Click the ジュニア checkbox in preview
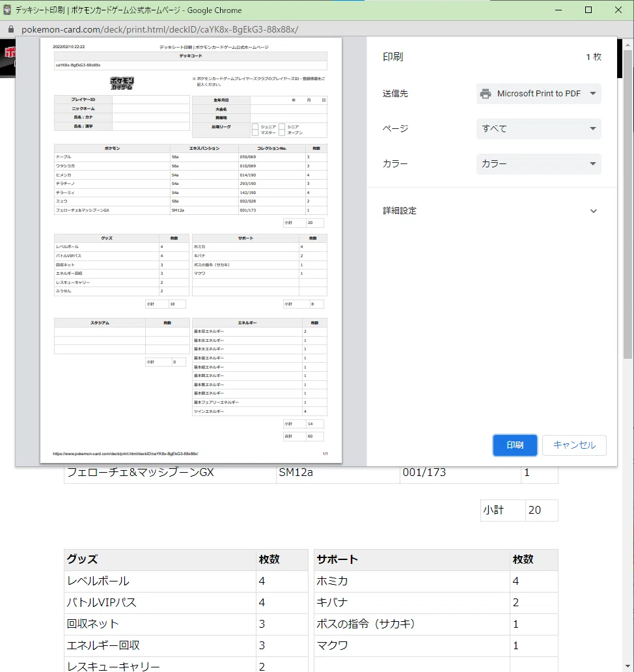The height and width of the screenshot is (672, 634). coord(255,127)
